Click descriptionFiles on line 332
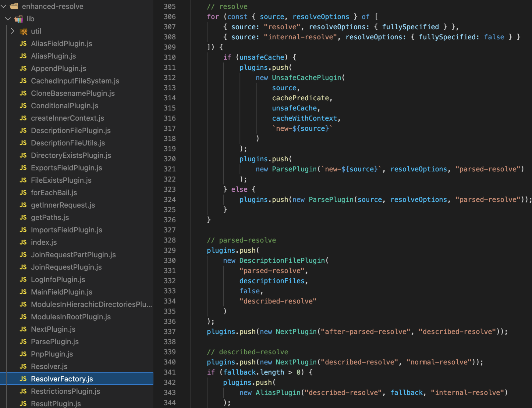 coord(272,281)
